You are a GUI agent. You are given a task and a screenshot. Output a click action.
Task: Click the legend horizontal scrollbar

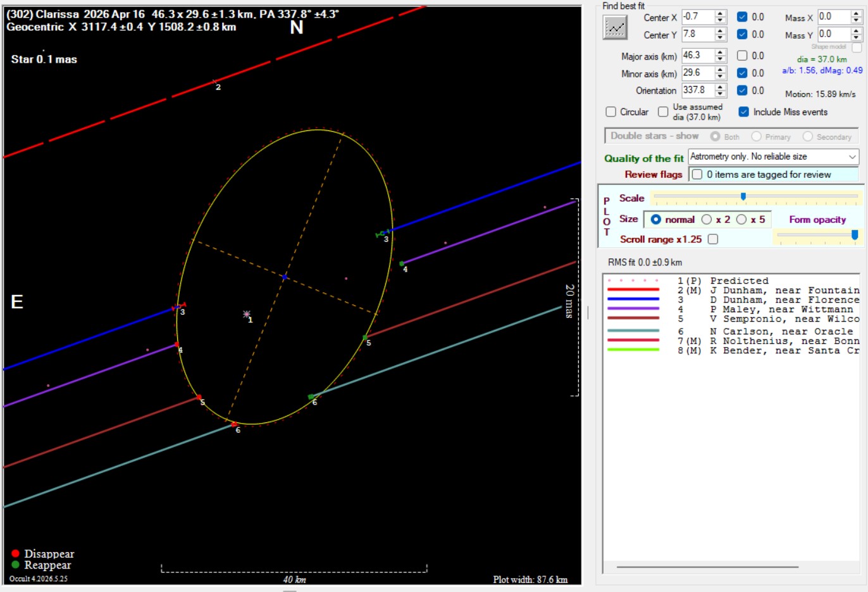point(707,567)
